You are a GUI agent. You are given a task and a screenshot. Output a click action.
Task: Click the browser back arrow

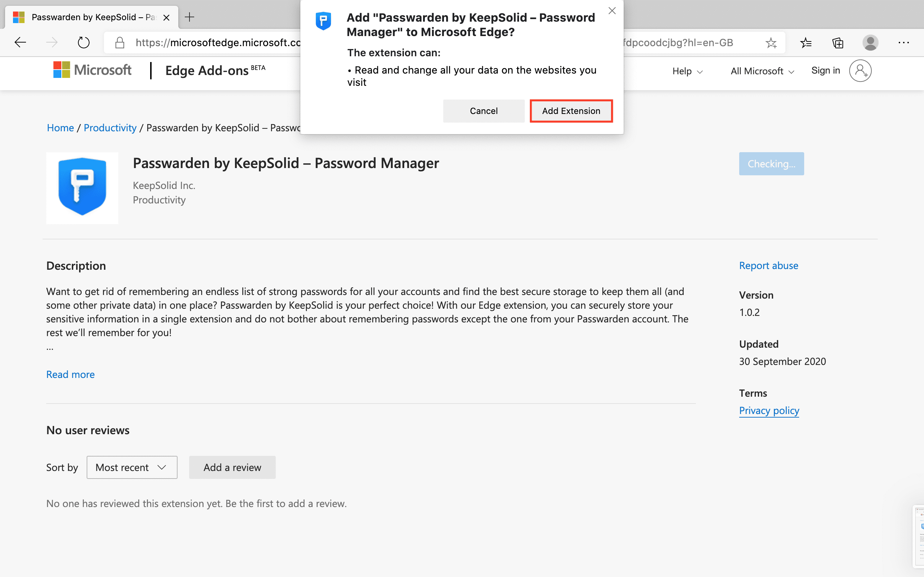click(x=20, y=42)
